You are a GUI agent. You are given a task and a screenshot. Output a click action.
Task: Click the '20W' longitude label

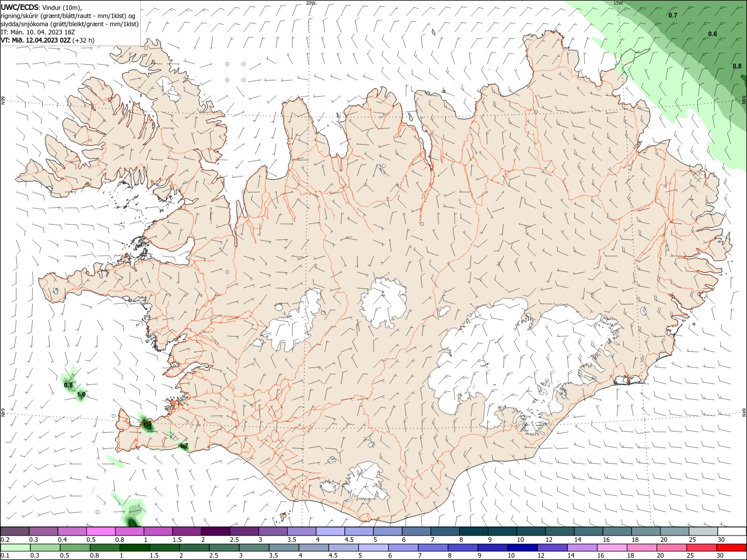pos(310,3)
